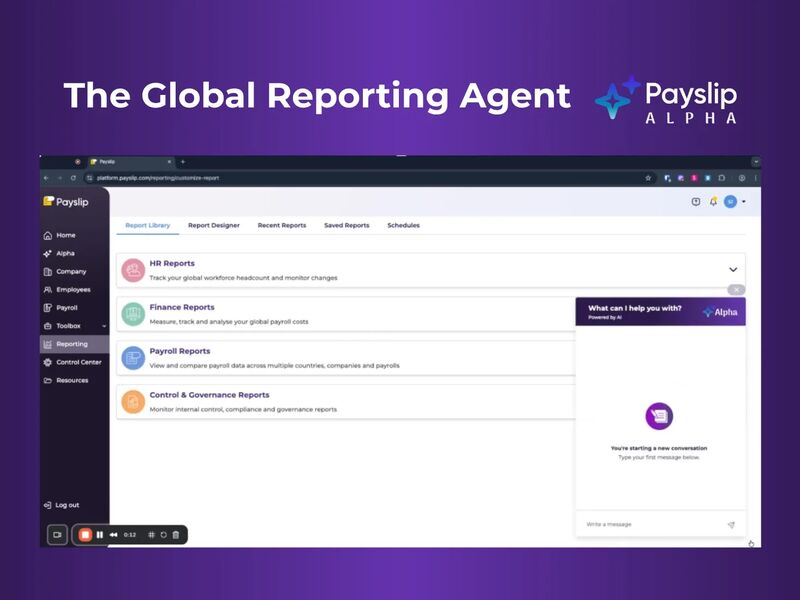Stop the recording with the red stop control
Screen dimensions: 800x600
[x=85, y=535]
